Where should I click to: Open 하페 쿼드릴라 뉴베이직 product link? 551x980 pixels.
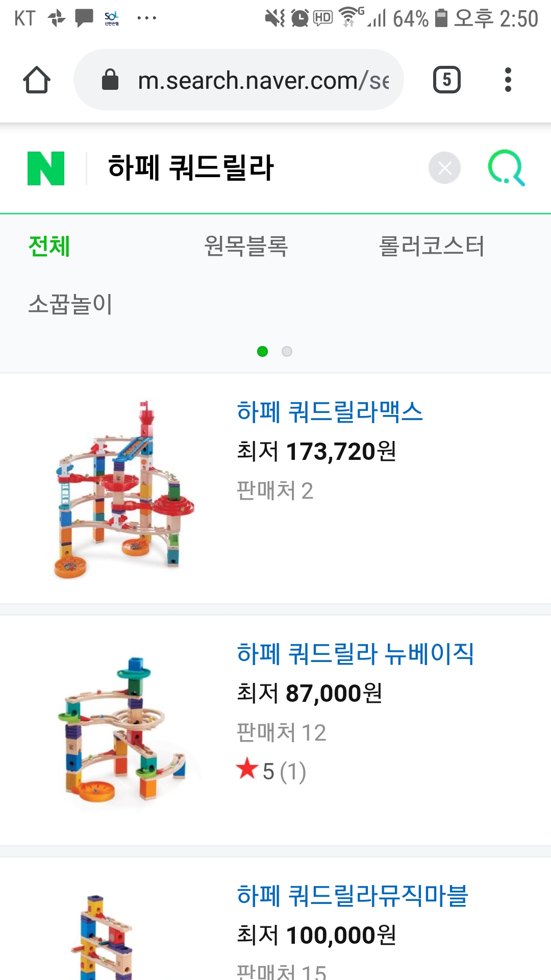(355, 654)
